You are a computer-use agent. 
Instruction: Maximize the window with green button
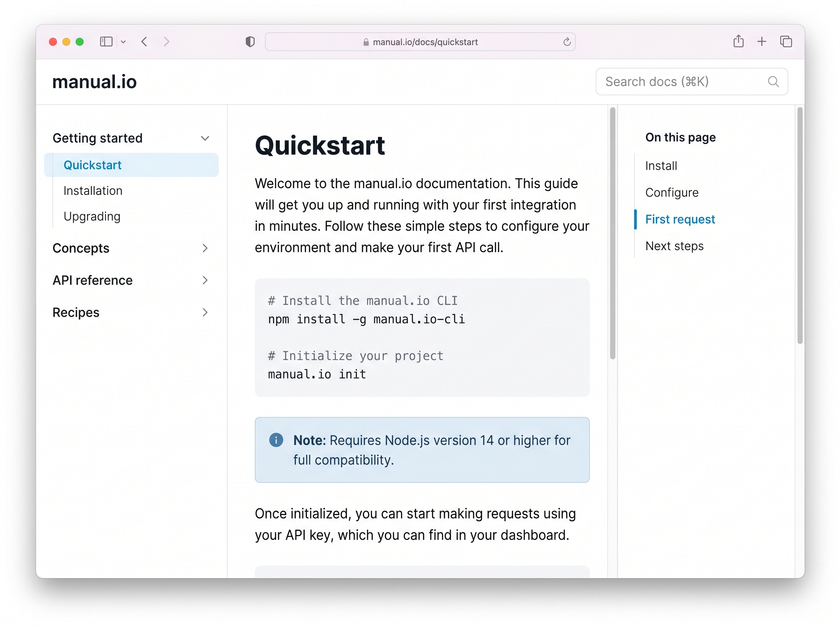(80, 42)
